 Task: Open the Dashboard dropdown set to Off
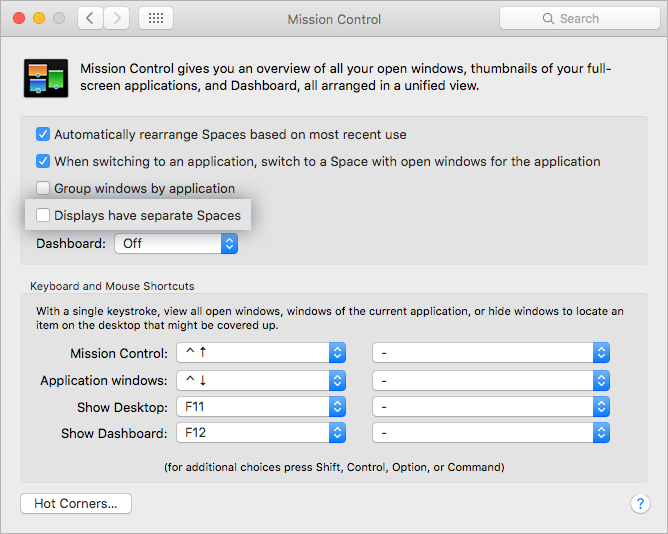(176, 243)
